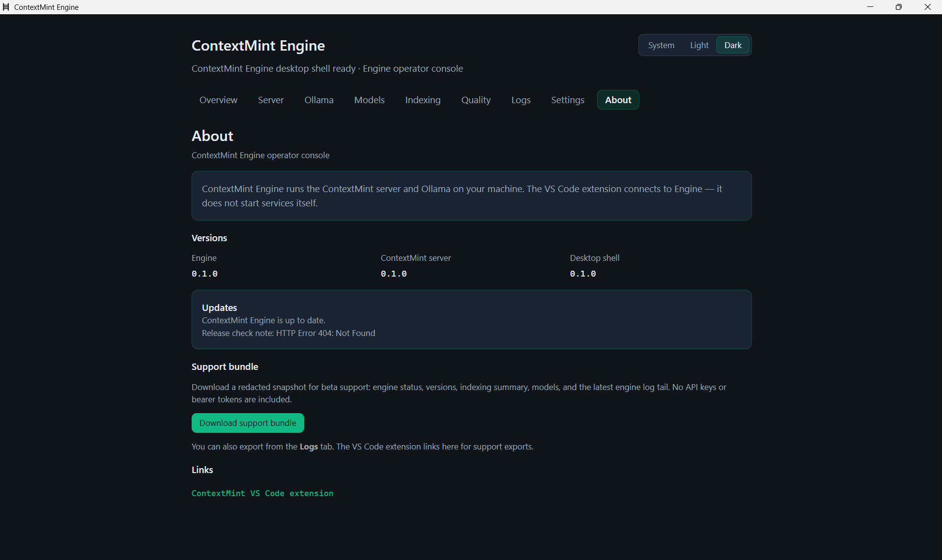942x560 pixels.
Task: Click the bold Logs word in the export note
Action: pos(309,447)
